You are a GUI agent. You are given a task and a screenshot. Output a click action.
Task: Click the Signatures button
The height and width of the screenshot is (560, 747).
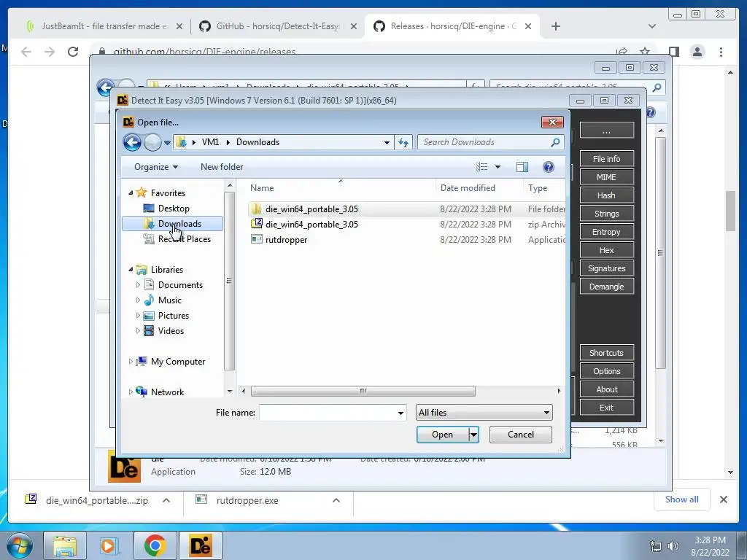[606, 268]
